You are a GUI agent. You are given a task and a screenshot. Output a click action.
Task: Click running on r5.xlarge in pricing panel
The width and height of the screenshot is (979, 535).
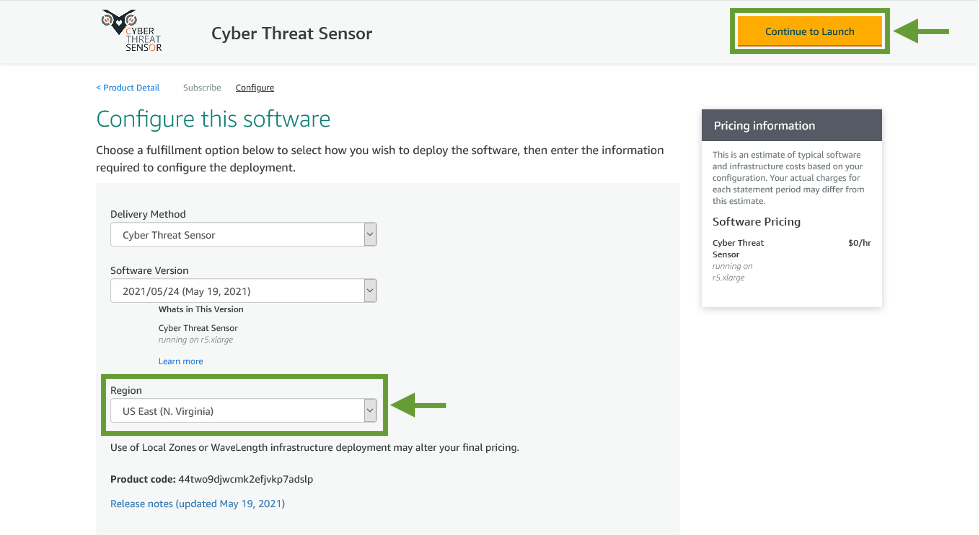click(732, 272)
